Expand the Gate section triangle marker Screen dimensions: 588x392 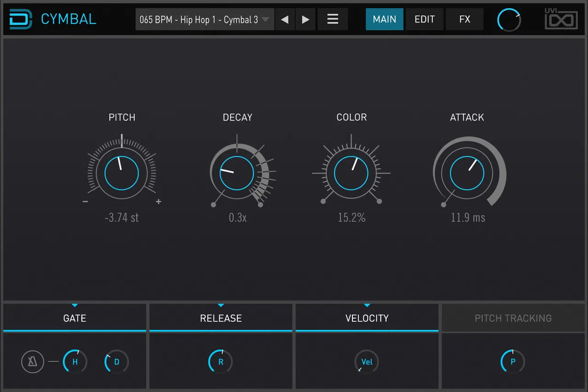(x=74, y=305)
